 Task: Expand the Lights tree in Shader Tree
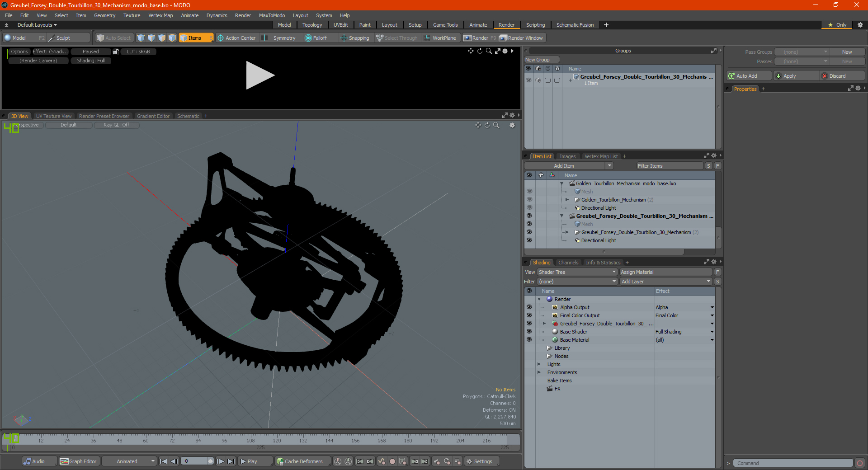[x=539, y=364]
